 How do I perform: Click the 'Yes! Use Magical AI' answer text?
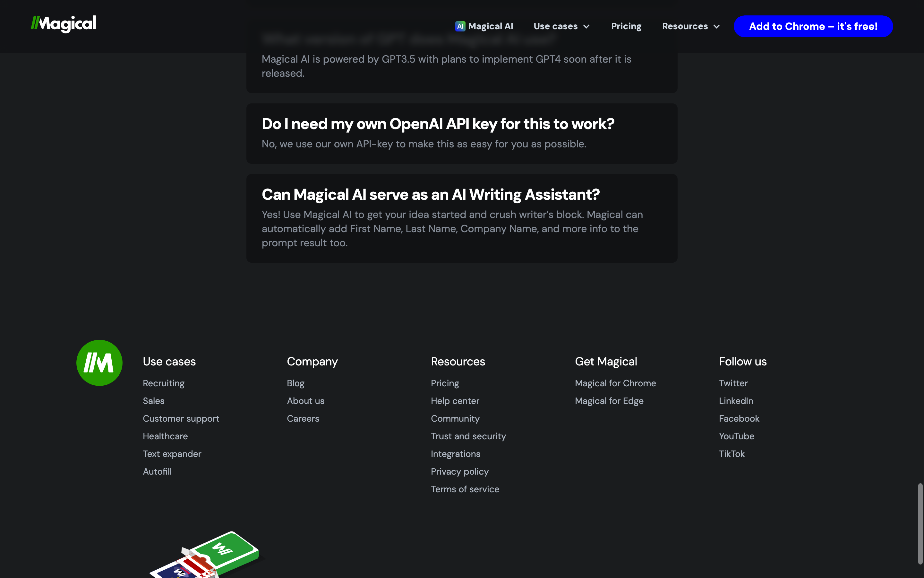pyautogui.click(x=452, y=229)
